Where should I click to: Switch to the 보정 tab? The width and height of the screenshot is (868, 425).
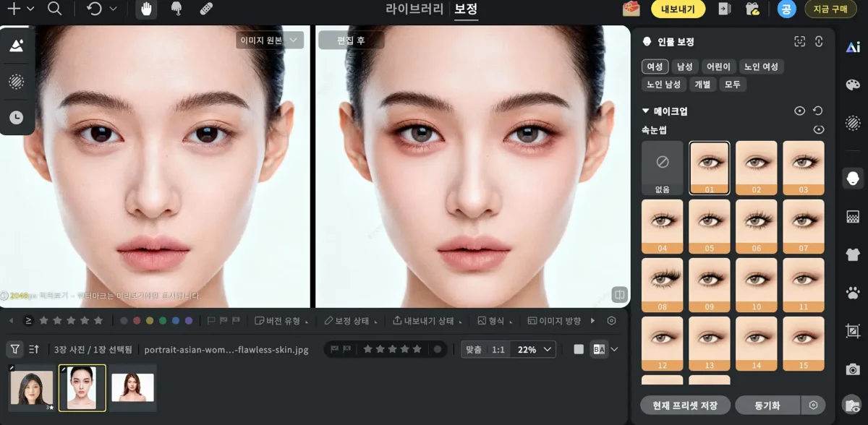(x=466, y=9)
